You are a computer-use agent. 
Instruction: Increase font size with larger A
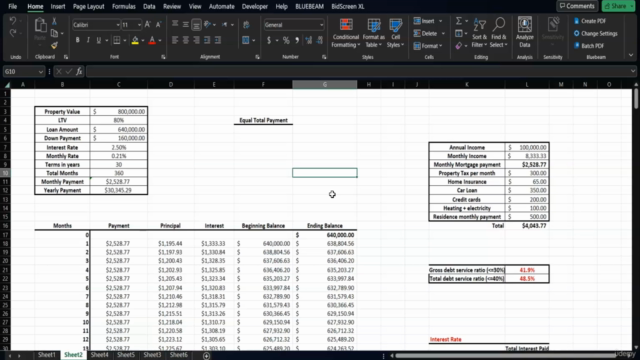coord(147,25)
